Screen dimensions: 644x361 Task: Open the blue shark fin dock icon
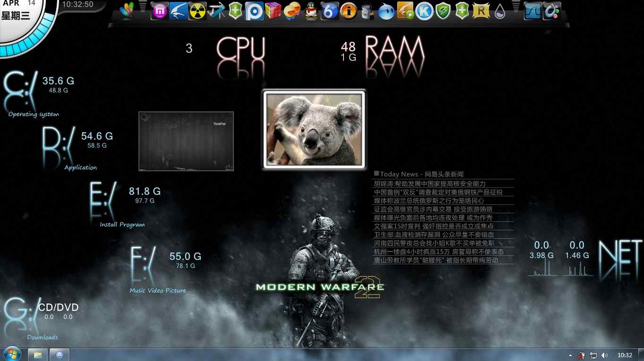click(533, 11)
